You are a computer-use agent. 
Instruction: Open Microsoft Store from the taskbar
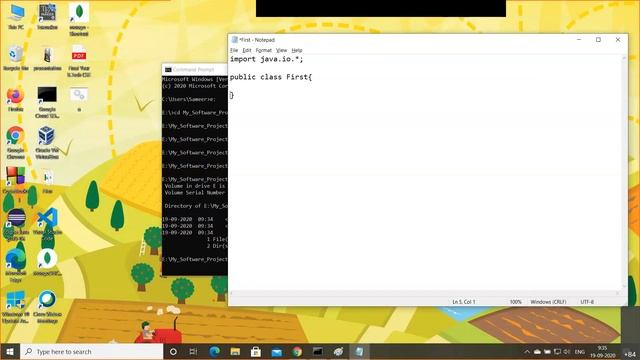256,351
